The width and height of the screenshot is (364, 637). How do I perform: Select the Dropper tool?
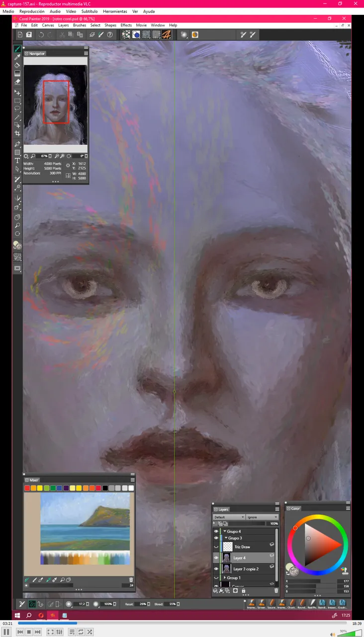[x=17, y=57]
